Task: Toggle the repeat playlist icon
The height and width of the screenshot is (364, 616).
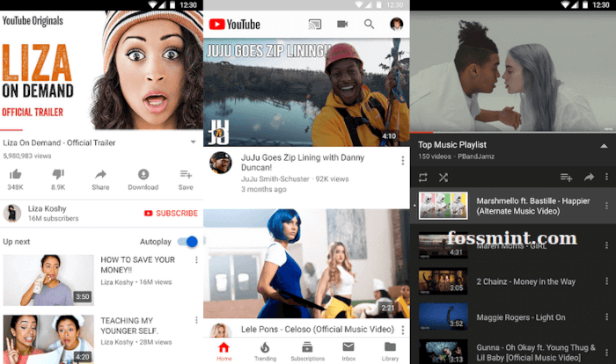Action: point(422,178)
